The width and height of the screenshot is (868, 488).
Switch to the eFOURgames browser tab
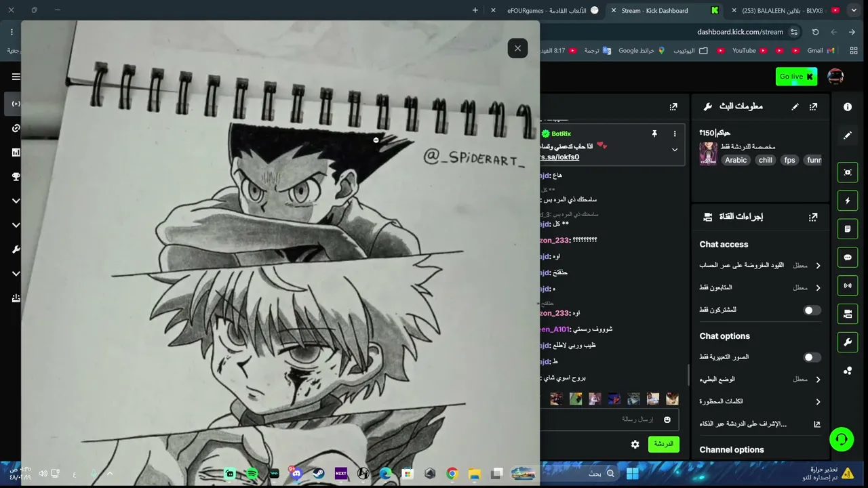(545, 10)
